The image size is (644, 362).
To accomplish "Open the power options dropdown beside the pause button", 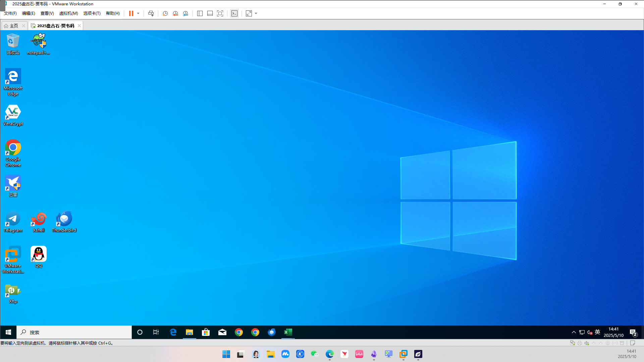I will (x=138, y=13).
